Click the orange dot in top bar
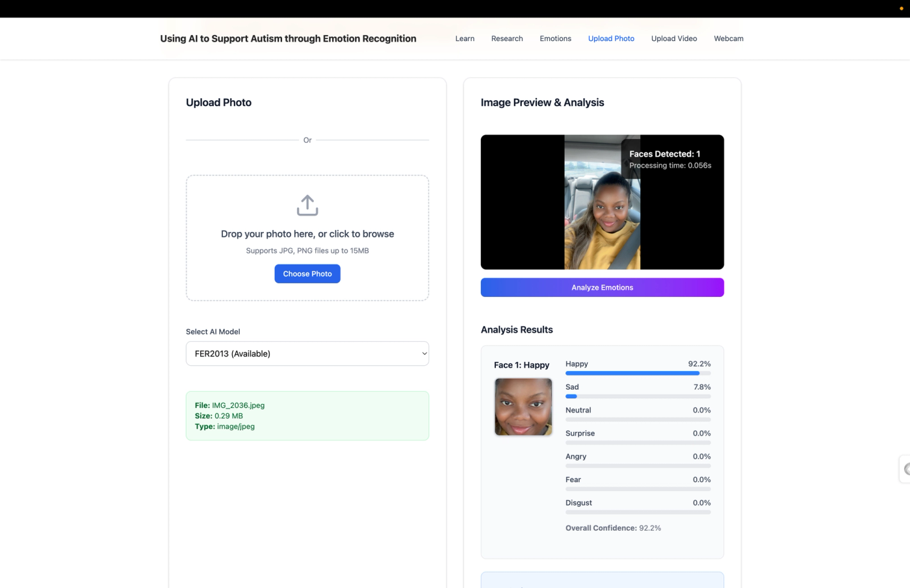910x588 pixels. (x=902, y=8)
